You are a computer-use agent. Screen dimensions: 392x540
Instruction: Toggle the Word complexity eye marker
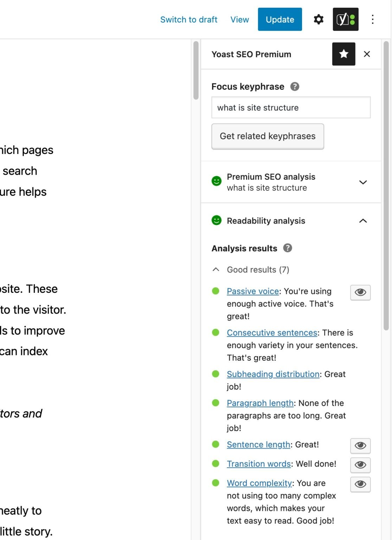pyautogui.click(x=360, y=484)
